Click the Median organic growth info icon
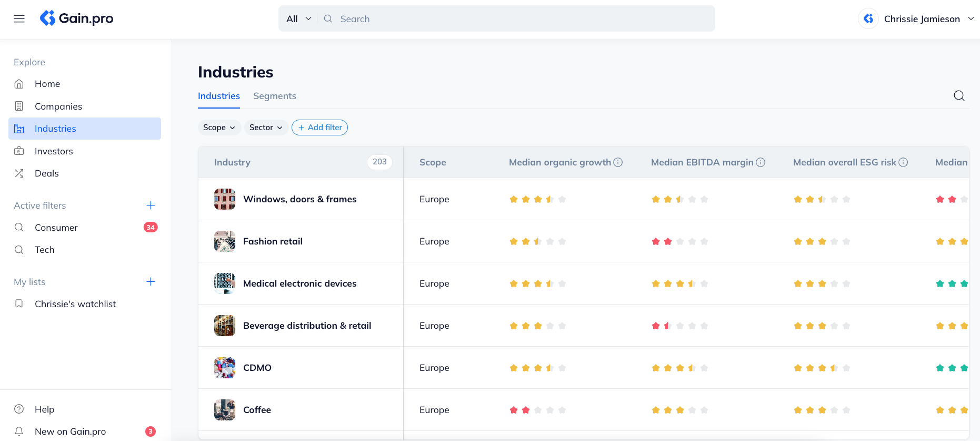The width and height of the screenshot is (980, 441). click(x=618, y=162)
